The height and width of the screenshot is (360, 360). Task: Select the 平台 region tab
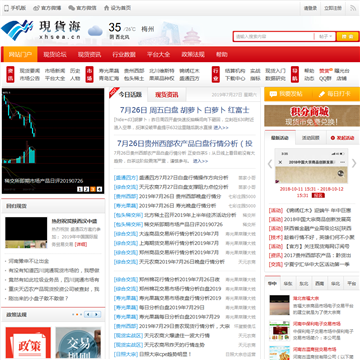pos(351,284)
